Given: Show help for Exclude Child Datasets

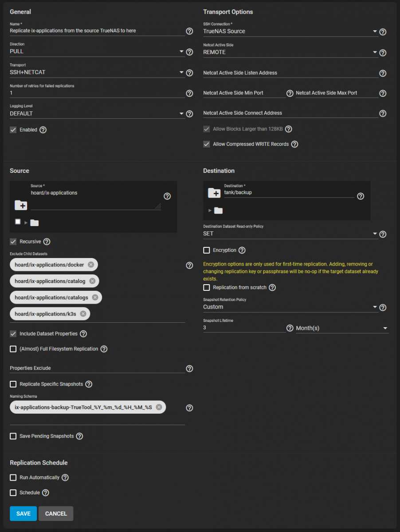Looking at the screenshot, I should [x=189, y=265].
